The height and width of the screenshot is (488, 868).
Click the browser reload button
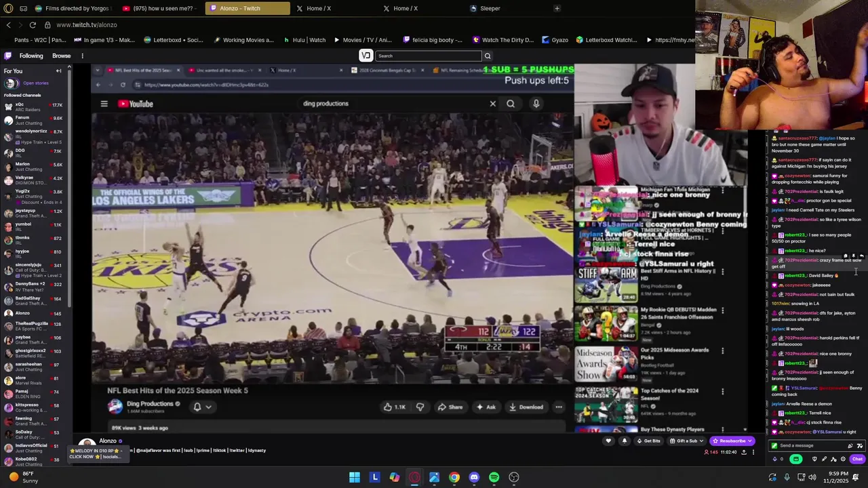[x=32, y=24]
